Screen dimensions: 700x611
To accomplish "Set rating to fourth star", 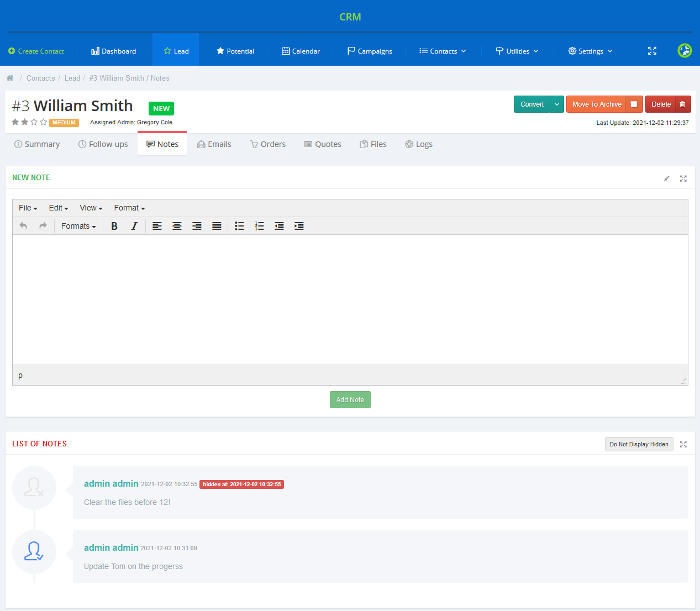I will (x=44, y=122).
